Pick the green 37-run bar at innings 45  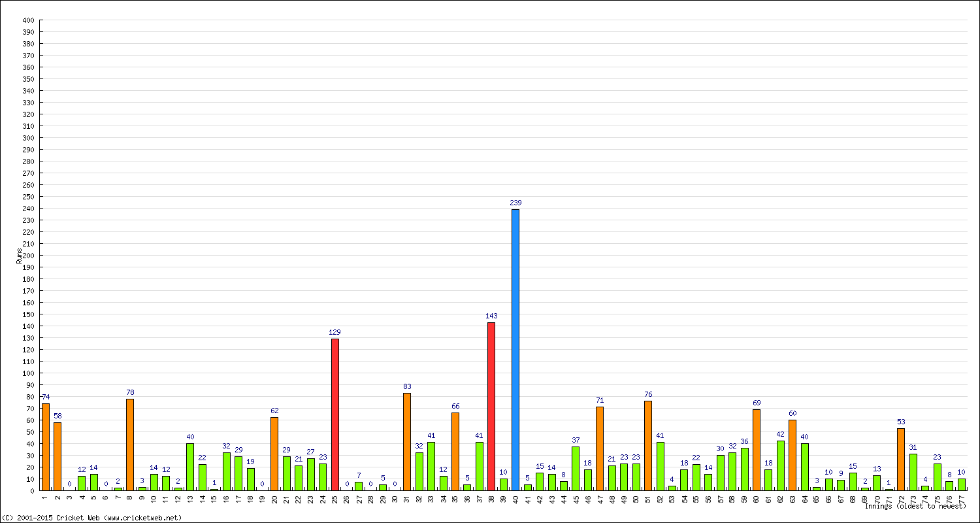coord(576,469)
